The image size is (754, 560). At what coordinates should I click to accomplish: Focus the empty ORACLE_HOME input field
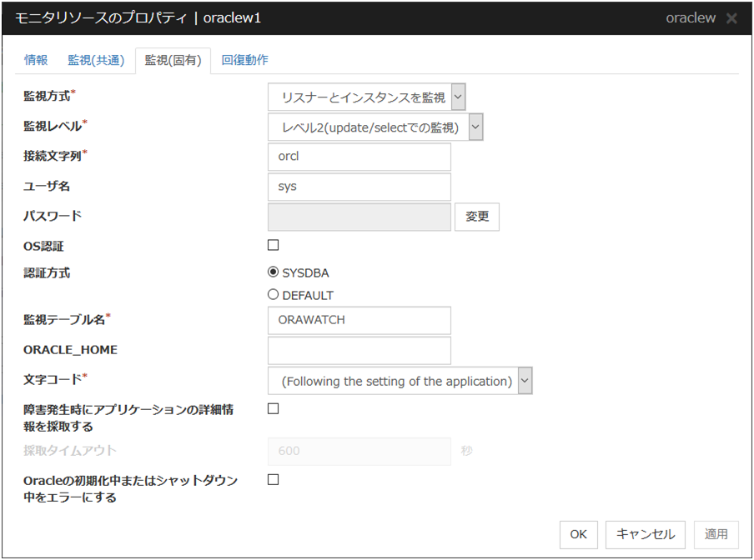[x=359, y=350]
